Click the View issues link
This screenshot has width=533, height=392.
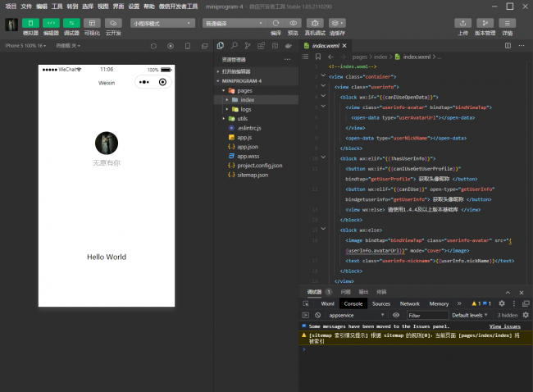pos(505,326)
